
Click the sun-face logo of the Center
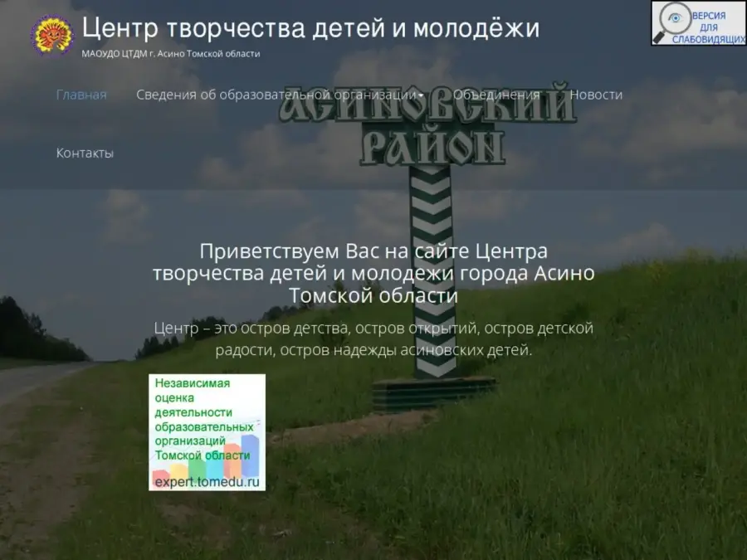coord(52,35)
